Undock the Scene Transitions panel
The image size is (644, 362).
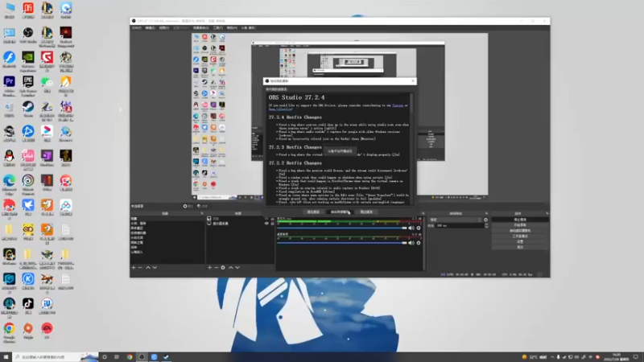pos(487,213)
